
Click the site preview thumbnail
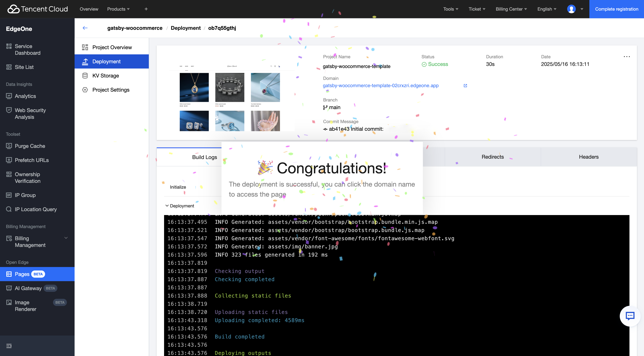[x=232, y=97]
